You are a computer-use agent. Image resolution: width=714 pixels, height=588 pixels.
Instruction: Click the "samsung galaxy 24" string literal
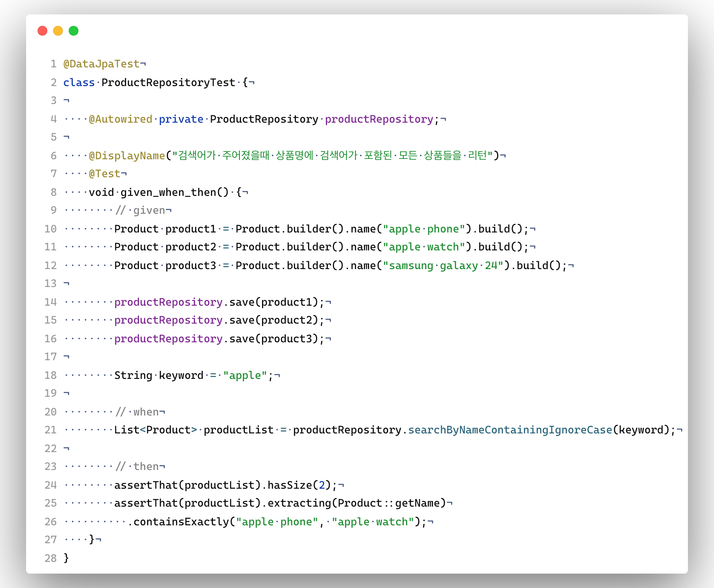443,266
